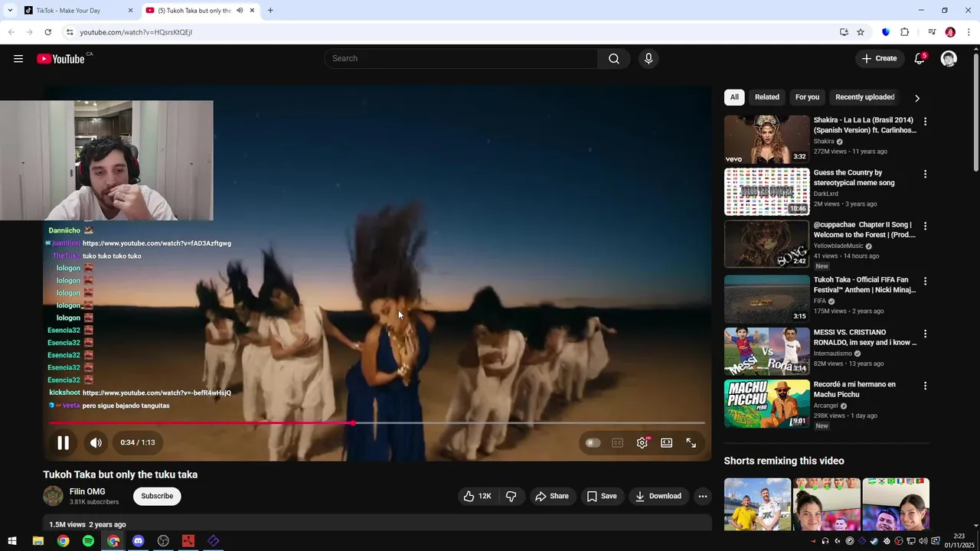The image size is (980, 551).
Task: Open File Explorer from the taskbar
Action: (x=38, y=541)
